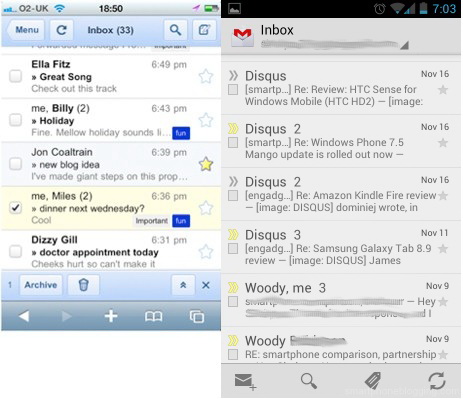Delete selected email with trash icon
Viewport: 463px width, 399px height.
coord(83,285)
